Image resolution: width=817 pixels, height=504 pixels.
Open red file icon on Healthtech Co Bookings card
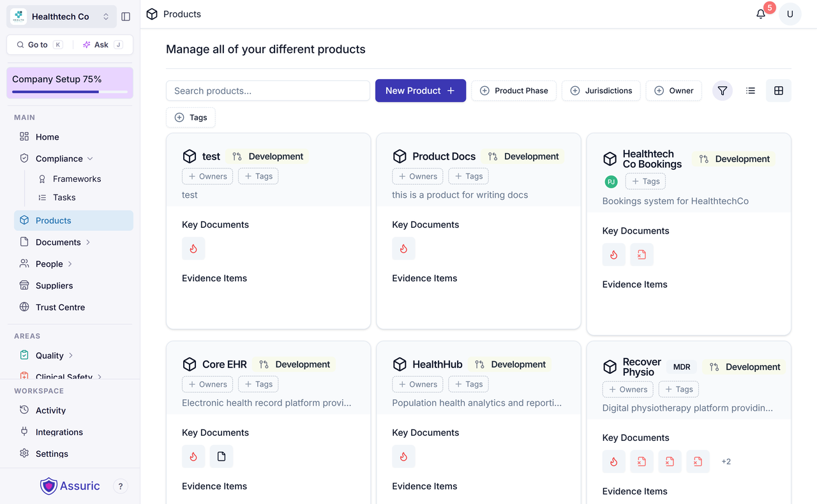[x=641, y=255]
